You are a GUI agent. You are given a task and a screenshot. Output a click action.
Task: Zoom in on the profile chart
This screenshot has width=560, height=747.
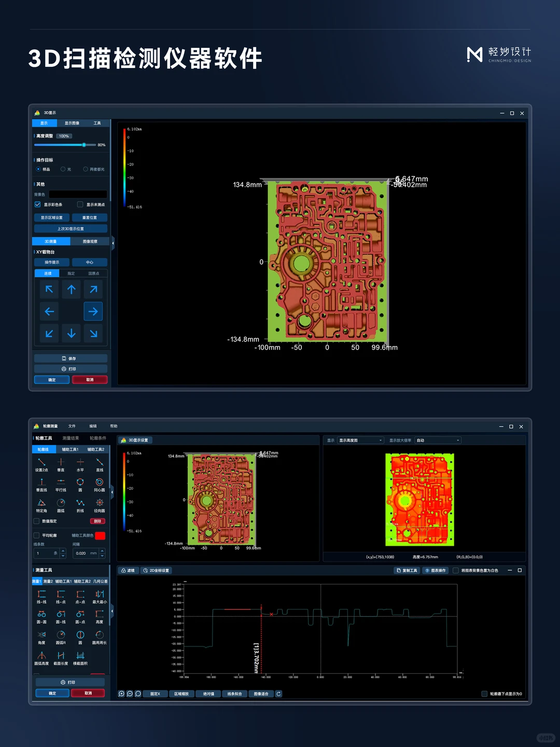121,694
